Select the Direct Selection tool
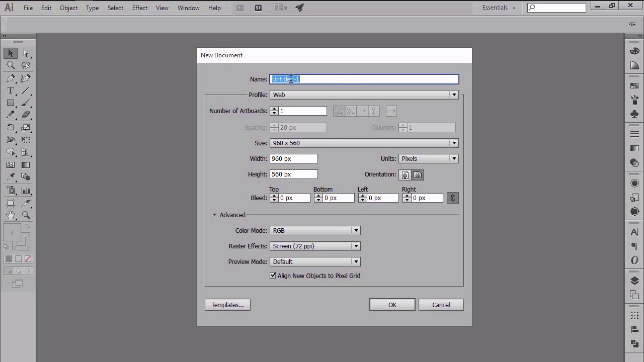This screenshot has height=362, width=644. 26,53
